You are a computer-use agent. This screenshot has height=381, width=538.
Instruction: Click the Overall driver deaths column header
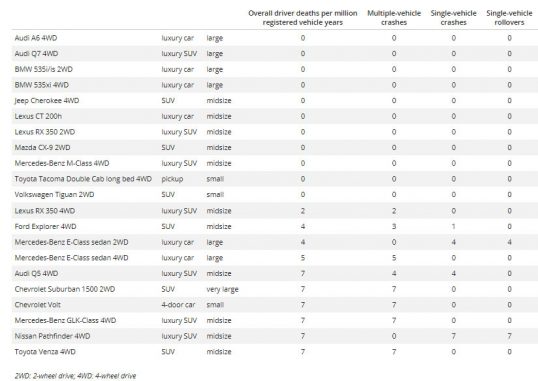point(303,18)
